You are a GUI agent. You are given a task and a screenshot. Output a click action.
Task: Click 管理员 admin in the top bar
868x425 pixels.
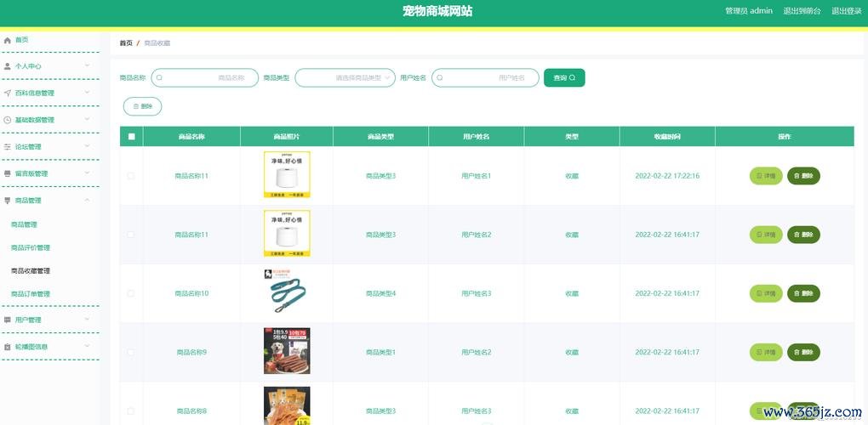point(749,11)
